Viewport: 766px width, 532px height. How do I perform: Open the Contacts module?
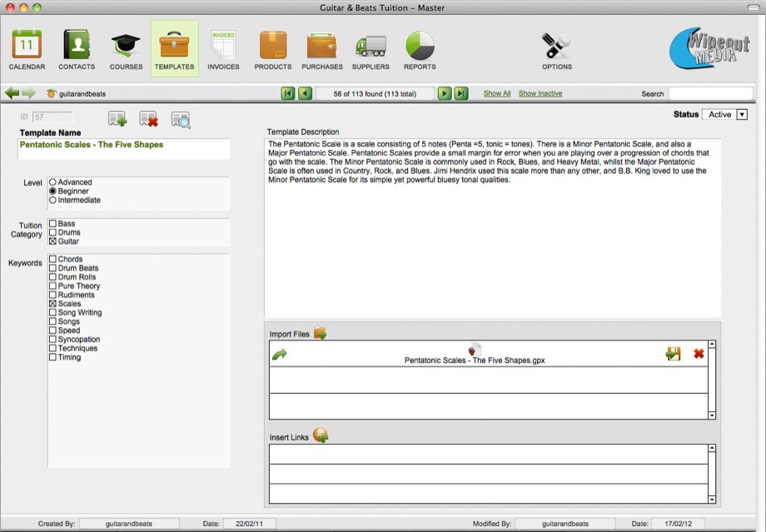[x=76, y=48]
